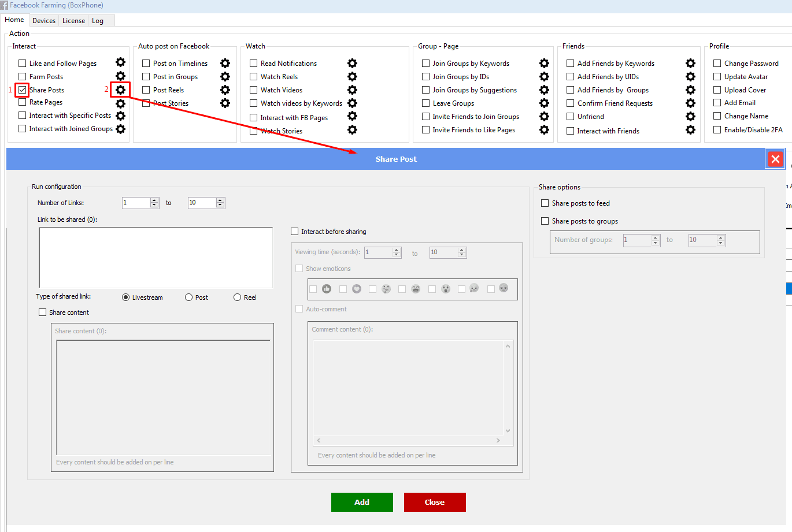Screen dimensions: 792x532
Task: Open settings gear for Watch Stories
Action: click(x=352, y=129)
